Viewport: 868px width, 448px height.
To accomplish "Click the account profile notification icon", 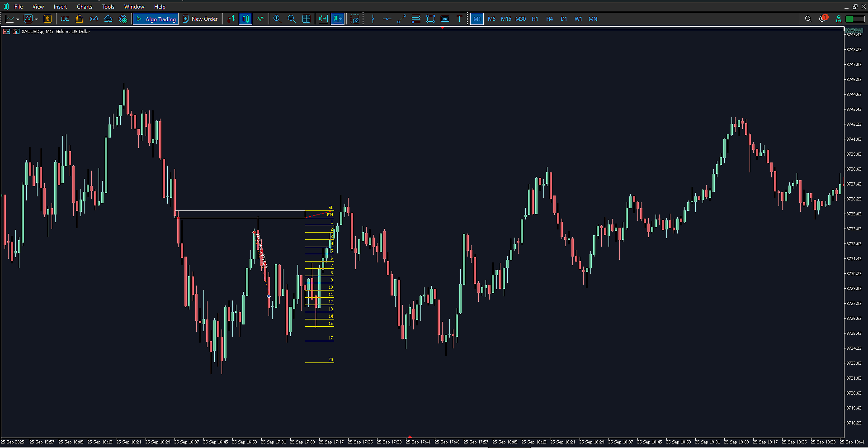I will tap(822, 19).
